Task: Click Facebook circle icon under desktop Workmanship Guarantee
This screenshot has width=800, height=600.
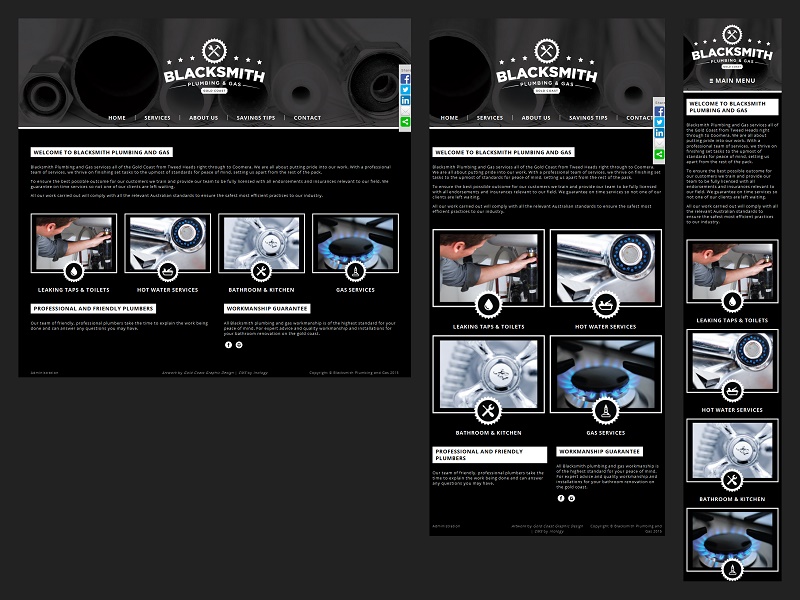Action: click(x=228, y=344)
